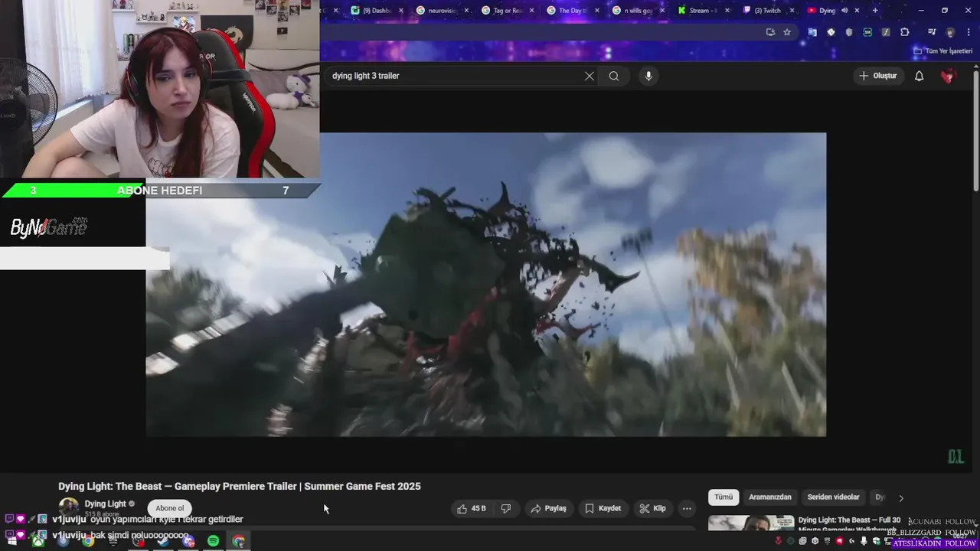The image size is (980, 551).
Task: Subscribe using the Abone ol button
Action: (x=169, y=508)
